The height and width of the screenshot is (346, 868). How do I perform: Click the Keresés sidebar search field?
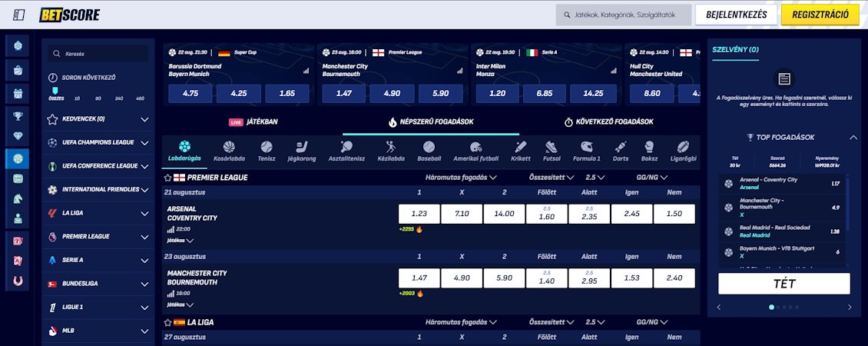(98, 54)
